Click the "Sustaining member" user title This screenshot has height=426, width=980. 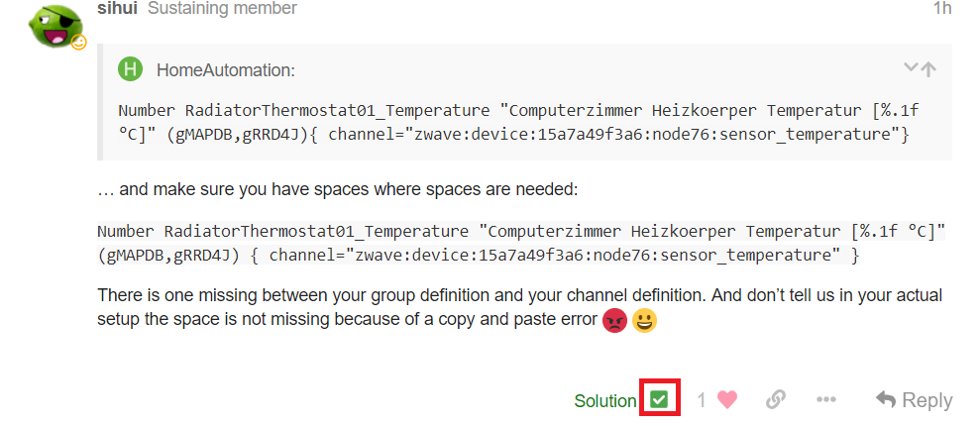[x=222, y=9]
